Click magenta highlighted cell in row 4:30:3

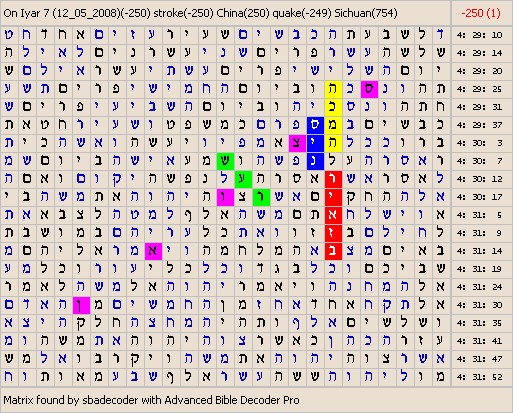tap(297, 143)
